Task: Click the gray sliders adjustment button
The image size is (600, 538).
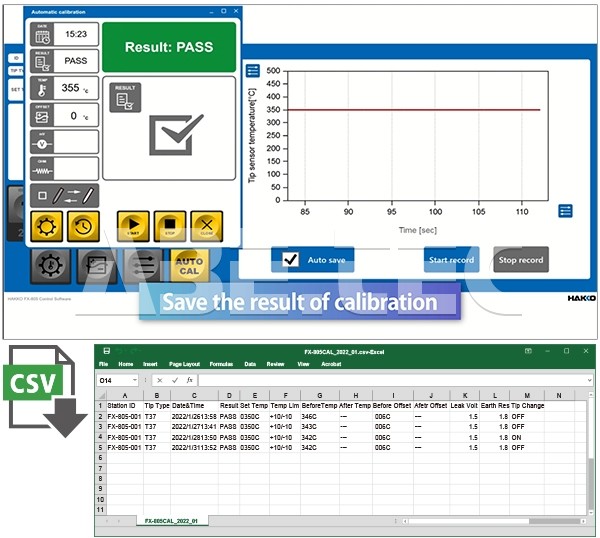Action: pyautogui.click(x=144, y=265)
